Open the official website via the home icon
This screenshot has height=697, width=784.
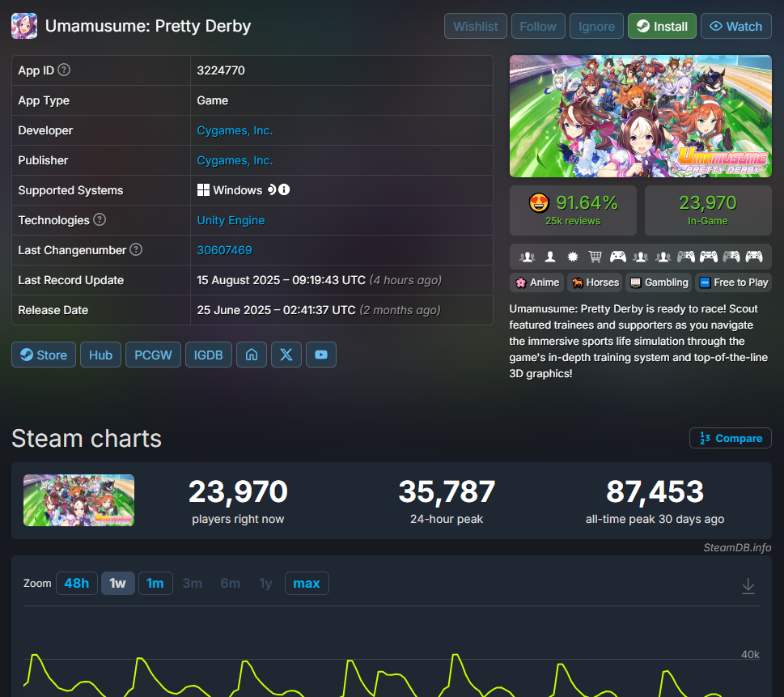click(252, 355)
